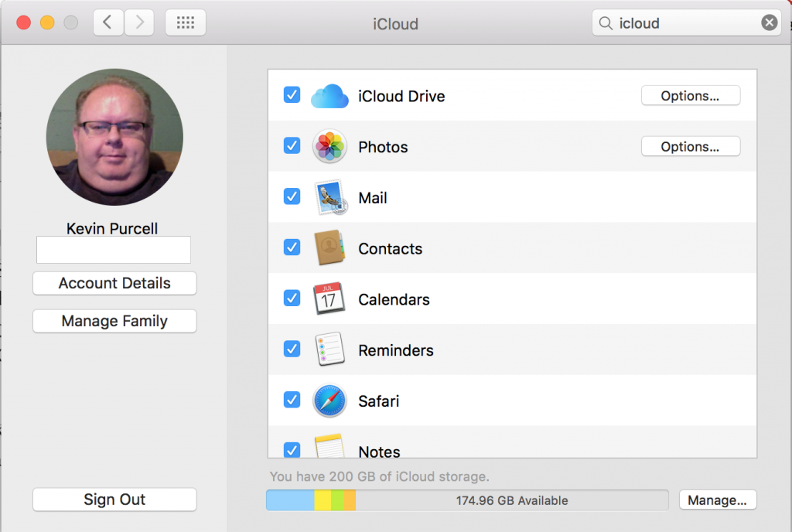Uncheck the Photos checkbox
The height and width of the screenshot is (532, 792).
(x=292, y=146)
